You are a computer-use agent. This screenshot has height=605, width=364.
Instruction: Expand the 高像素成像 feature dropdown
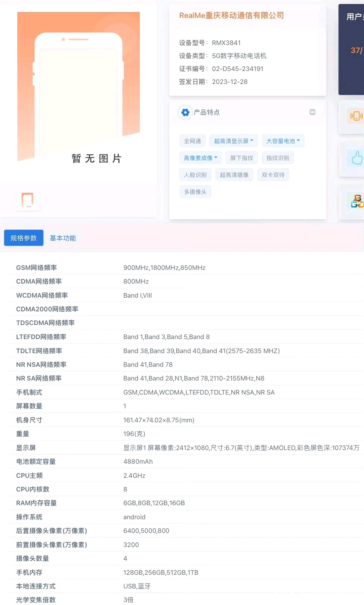coord(200,158)
